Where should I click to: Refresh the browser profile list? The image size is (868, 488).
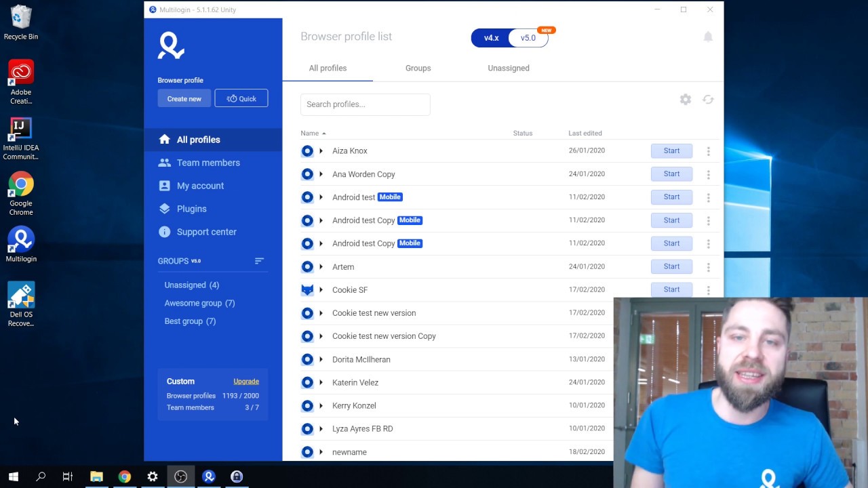pos(708,100)
